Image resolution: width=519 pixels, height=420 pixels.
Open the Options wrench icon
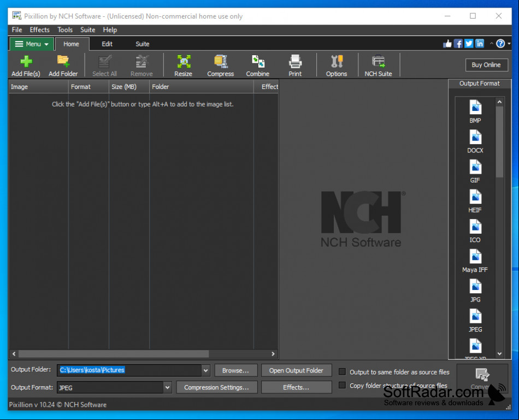click(x=337, y=62)
